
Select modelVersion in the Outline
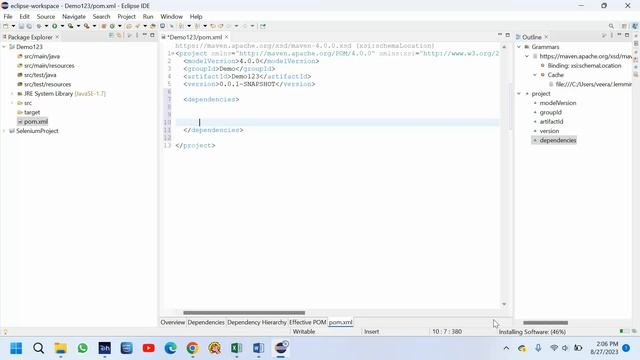(558, 103)
